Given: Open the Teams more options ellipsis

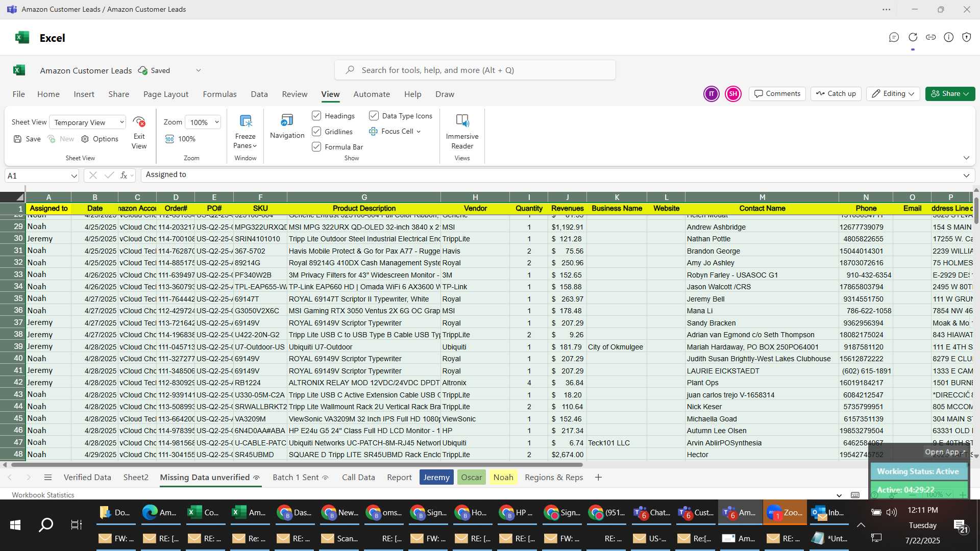Looking at the screenshot, I should (x=887, y=9).
